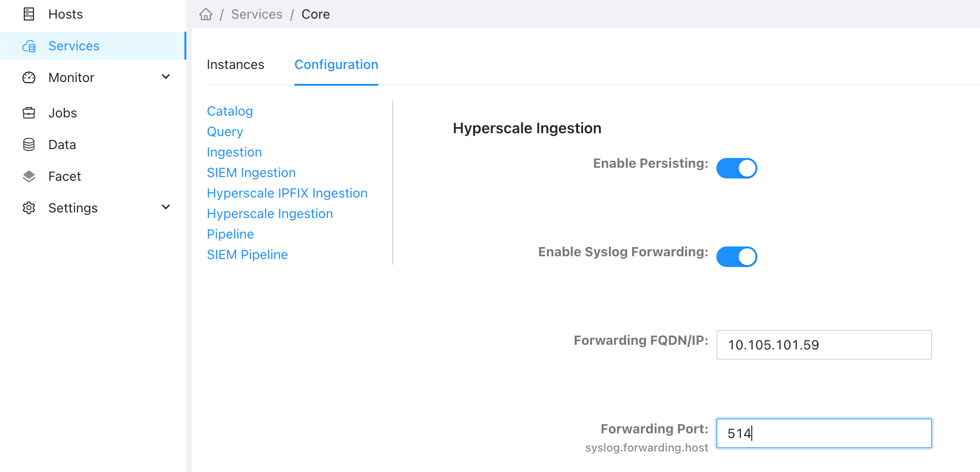
Task: Open the Jobs briefcase icon
Action: (x=29, y=113)
